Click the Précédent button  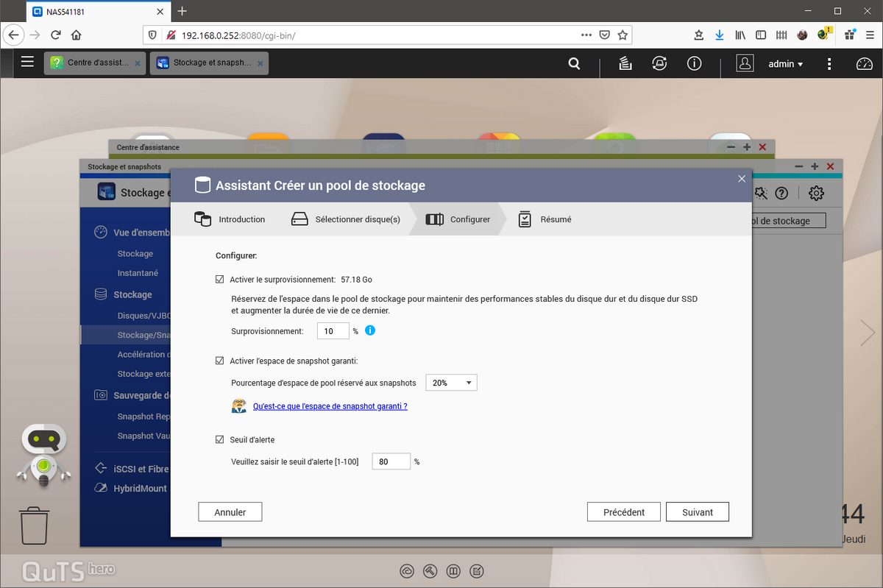point(624,512)
